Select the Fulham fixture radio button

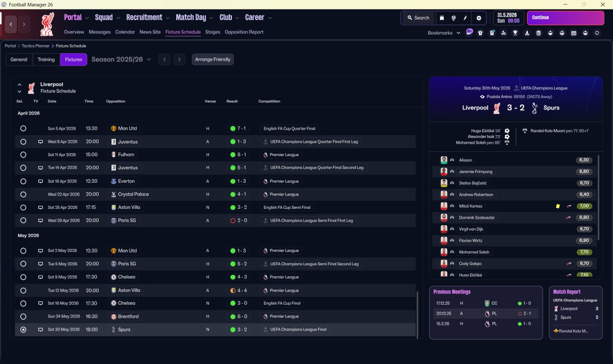pos(23,155)
